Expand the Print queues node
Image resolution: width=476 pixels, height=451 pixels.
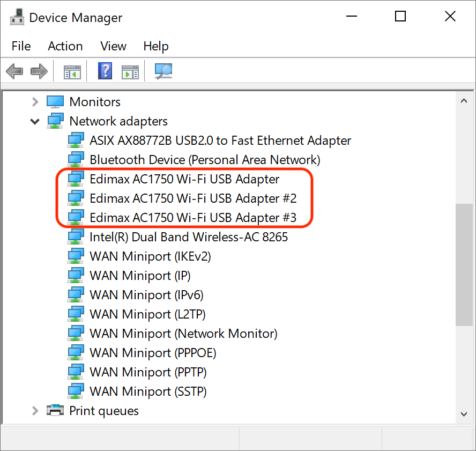tap(35, 411)
